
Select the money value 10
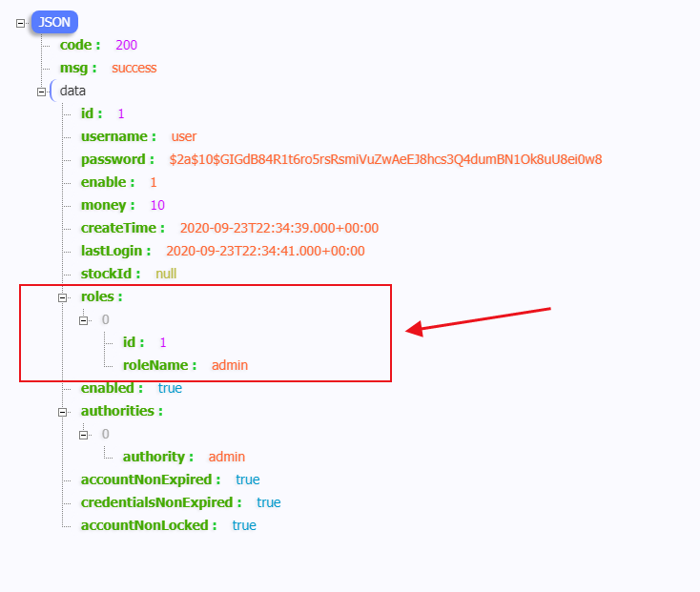tap(157, 205)
